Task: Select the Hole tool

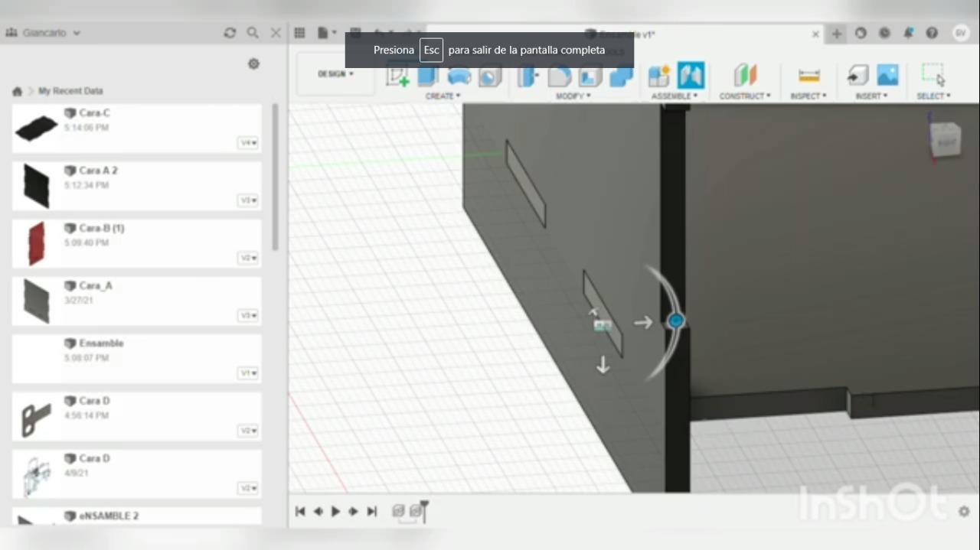Action: click(x=490, y=76)
